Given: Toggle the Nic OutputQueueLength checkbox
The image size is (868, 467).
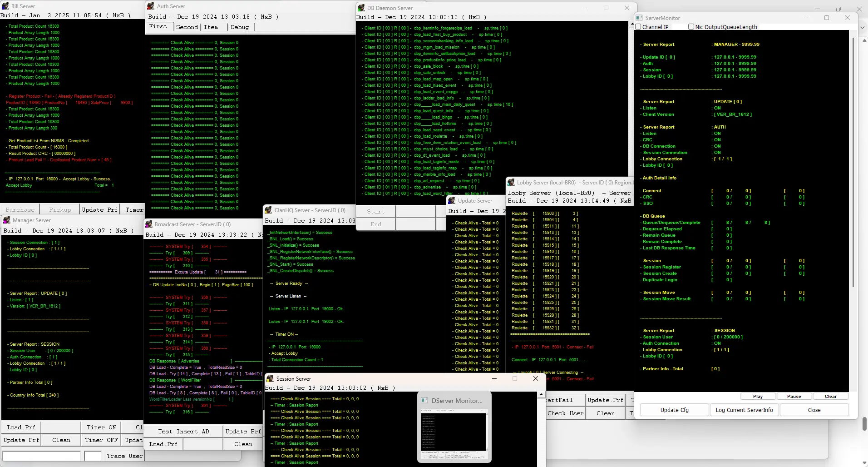Looking at the screenshot, I should (691, 27).
